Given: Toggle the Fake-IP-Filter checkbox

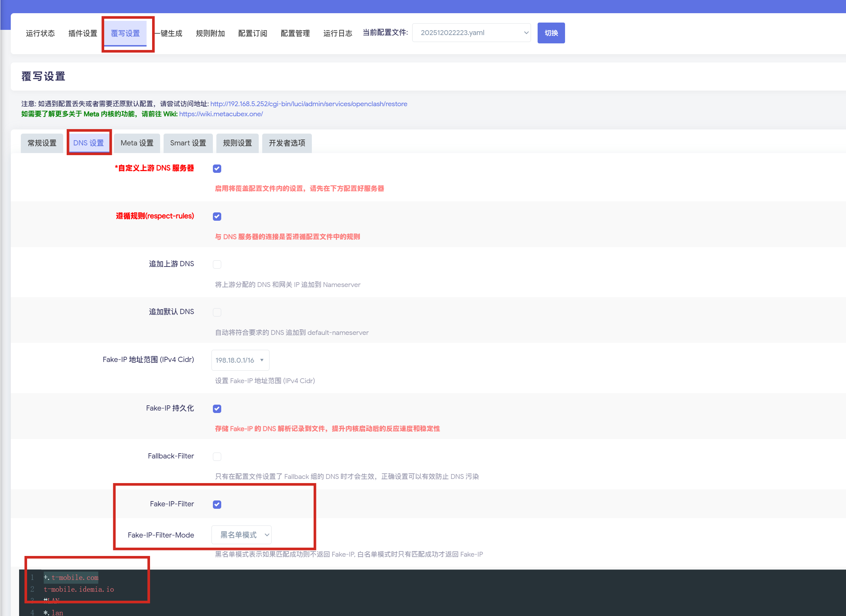Looking at the screenshot, I should click(x=217, y=505).
